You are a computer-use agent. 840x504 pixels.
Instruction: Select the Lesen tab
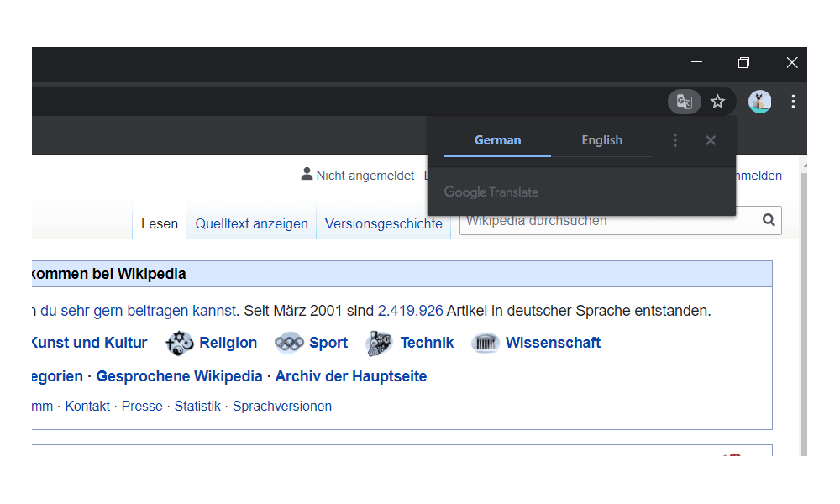pyautogui.click(x=160, y=223)
